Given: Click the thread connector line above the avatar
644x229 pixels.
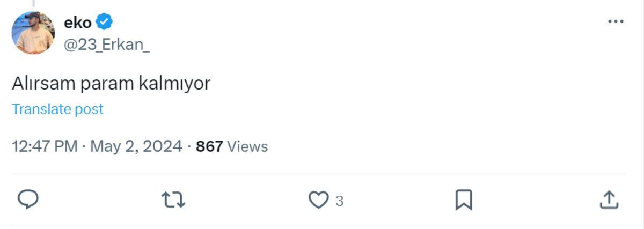Looking at the screenshot, I should tap(33, 3).
